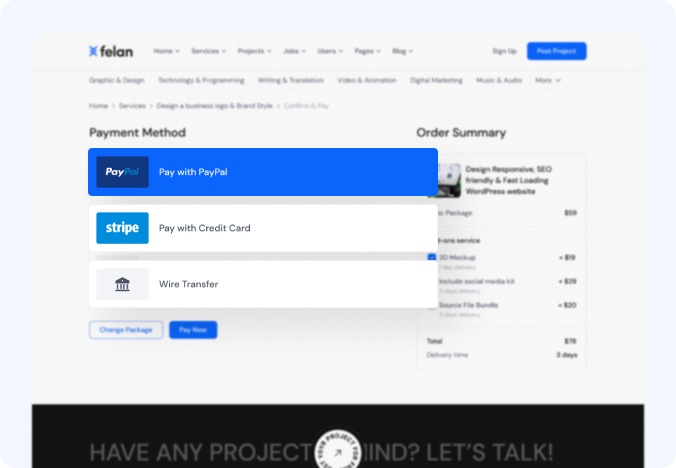
Task: Click the 'Order Summary' heading
Action: click(461, 133)
